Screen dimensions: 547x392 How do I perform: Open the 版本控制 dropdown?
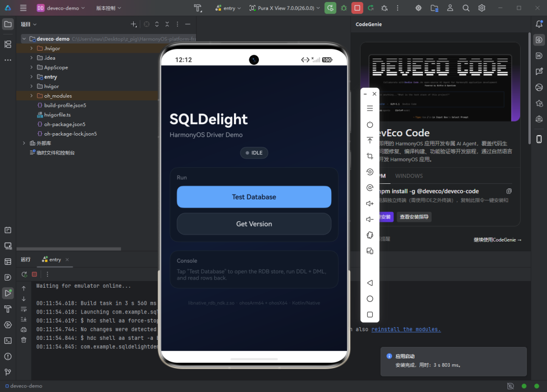[108, 8]
